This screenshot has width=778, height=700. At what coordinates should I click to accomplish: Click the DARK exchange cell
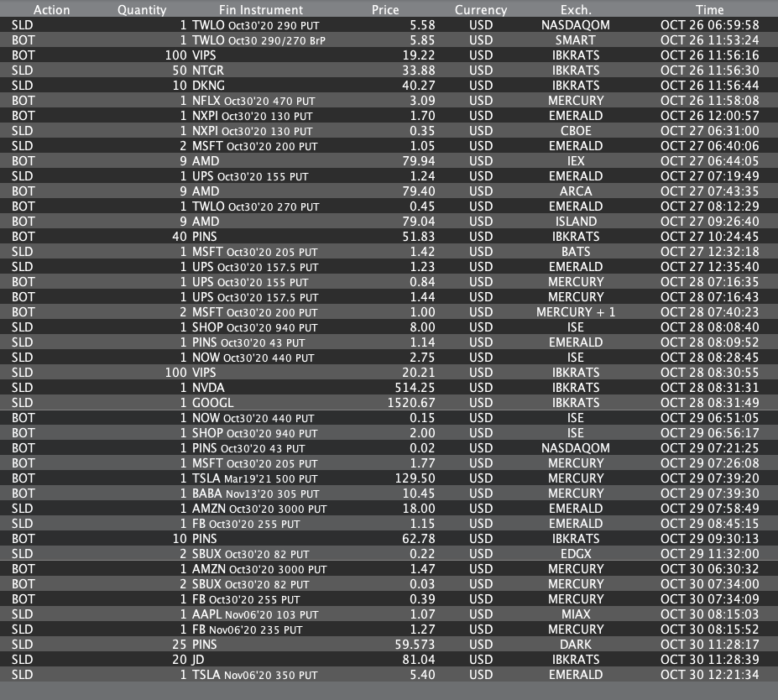[576, 645]
